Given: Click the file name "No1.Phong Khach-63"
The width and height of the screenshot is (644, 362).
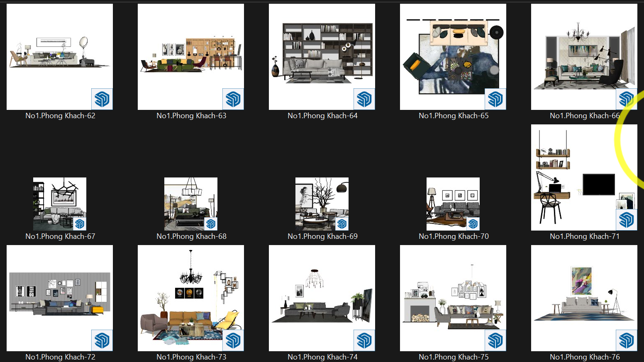Looking at the screenshot, I should pyautogui.click(x=192, y=116).
